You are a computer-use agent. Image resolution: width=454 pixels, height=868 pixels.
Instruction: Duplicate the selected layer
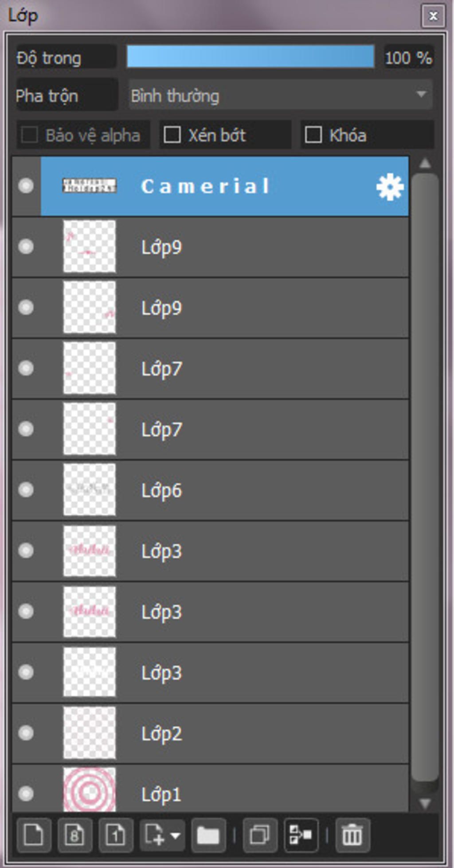[260, 836]
